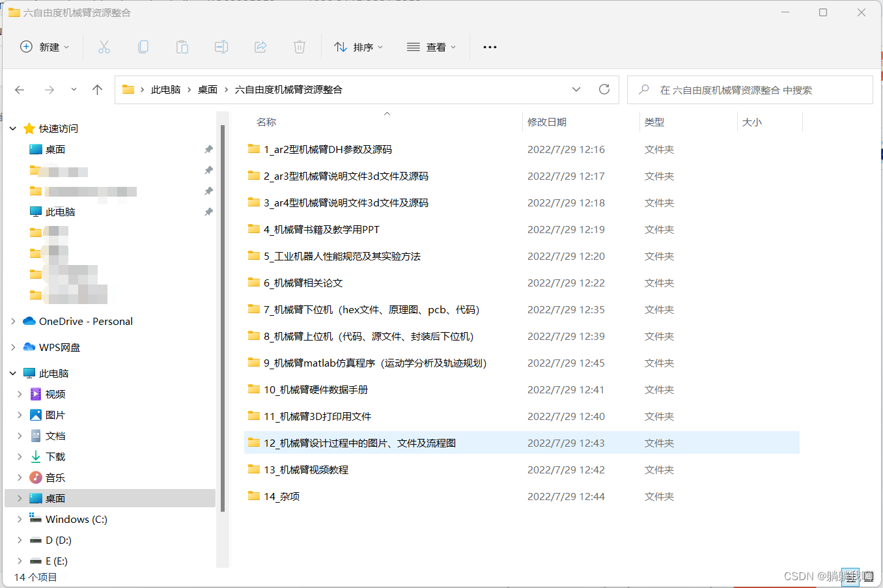This screenshot has width=883, height=588.
Task: Select folder 5_工业机器人性能规范及其实验方法
Action: point(522,256)
